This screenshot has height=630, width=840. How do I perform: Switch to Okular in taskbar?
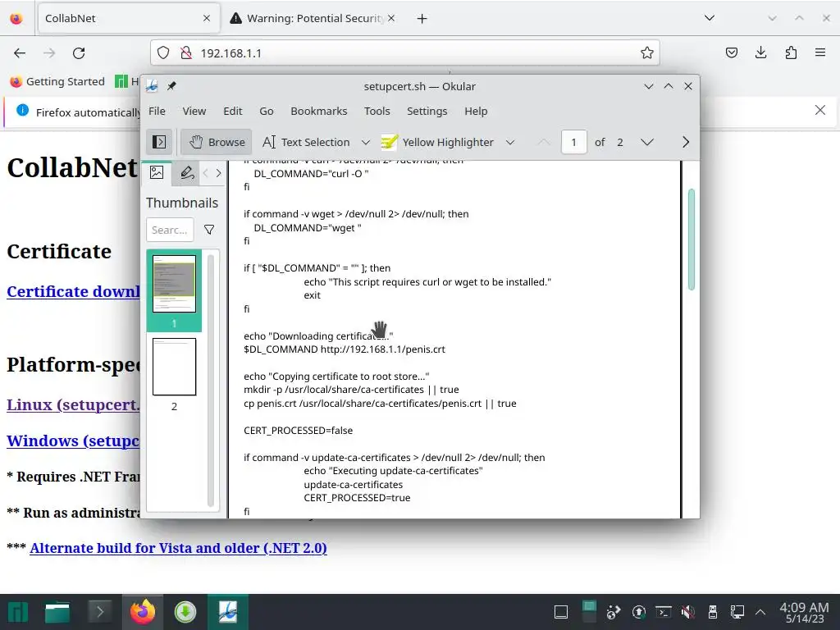pyautogui.click(x=228, y=612)
